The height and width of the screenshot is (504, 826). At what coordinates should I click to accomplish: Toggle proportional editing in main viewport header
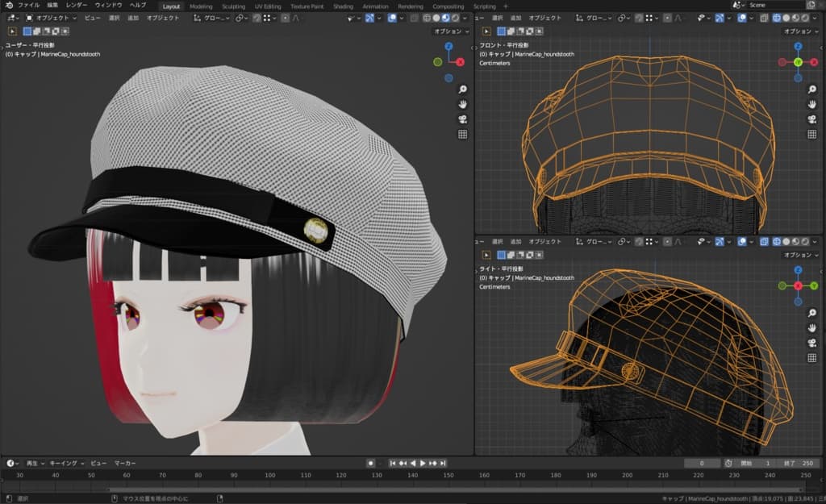(285, 18)
